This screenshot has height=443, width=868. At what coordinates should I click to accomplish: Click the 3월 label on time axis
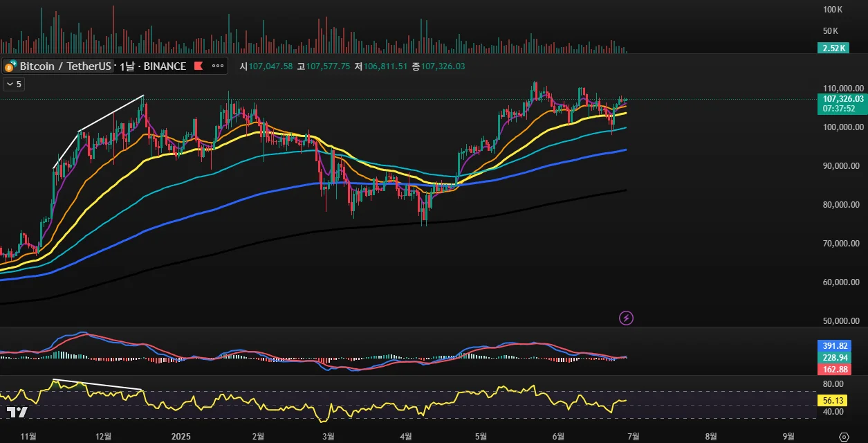point(329,437)
